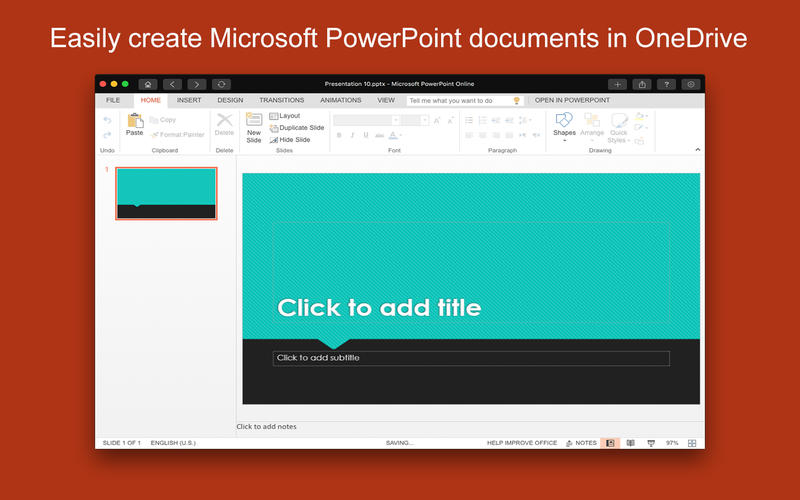800x500 pixels.
Task: Expand the font color dropdown arrow
Action: 401,135
